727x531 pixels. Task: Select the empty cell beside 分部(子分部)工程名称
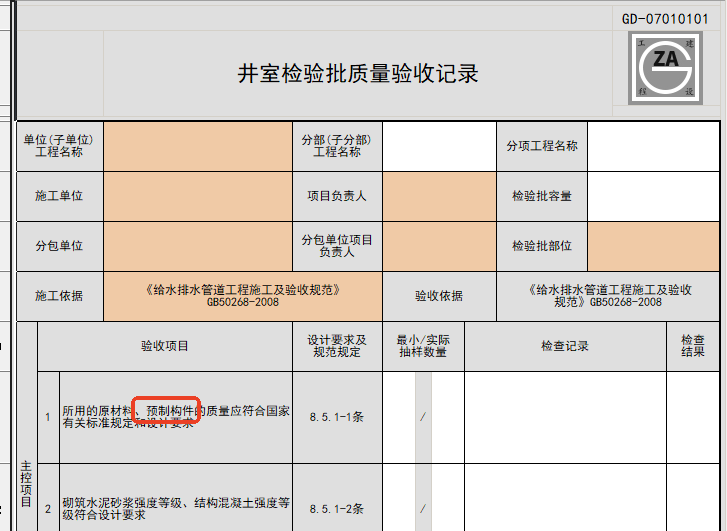pyautogui.click(x=439, y=146)
